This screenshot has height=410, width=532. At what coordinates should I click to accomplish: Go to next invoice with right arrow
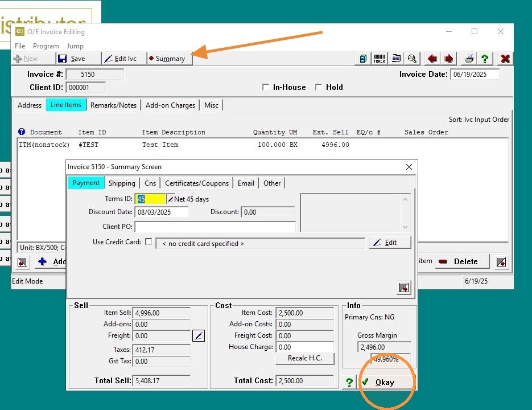coord(448,59)
